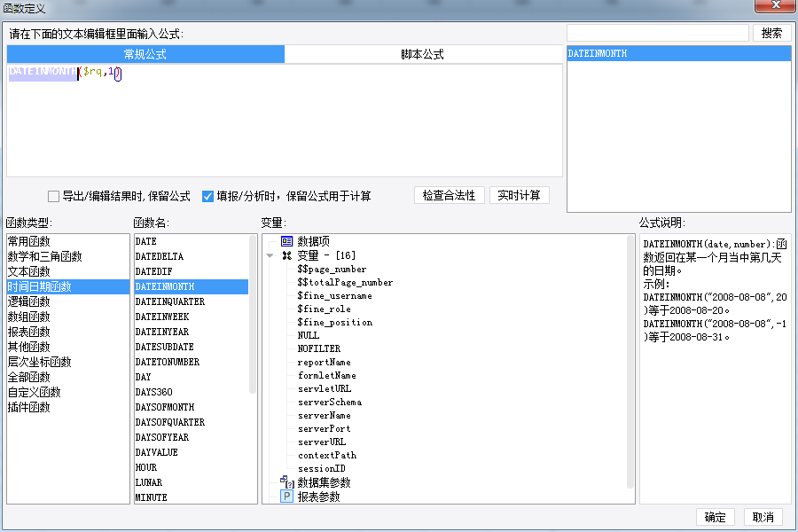Select 全部函数 function type
The image size is (798, 532).
pyautogui.click(x=68, y=377)
